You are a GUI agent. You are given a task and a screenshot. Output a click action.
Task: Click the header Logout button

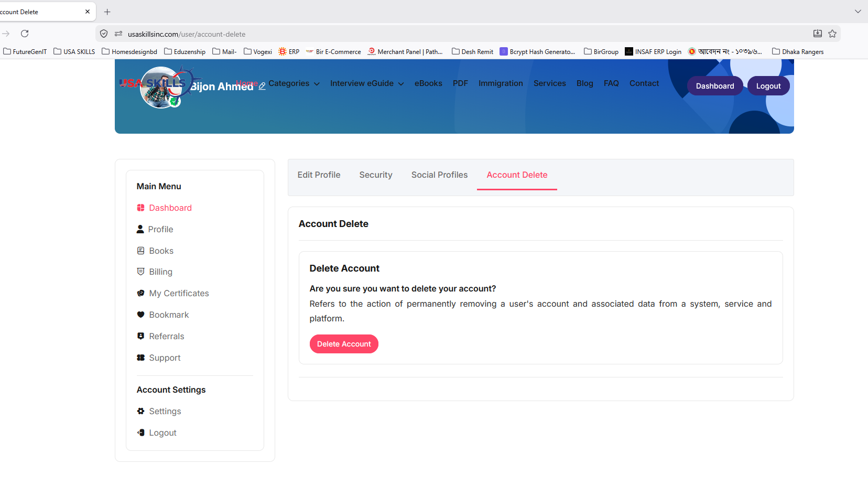tap(768, 86)
